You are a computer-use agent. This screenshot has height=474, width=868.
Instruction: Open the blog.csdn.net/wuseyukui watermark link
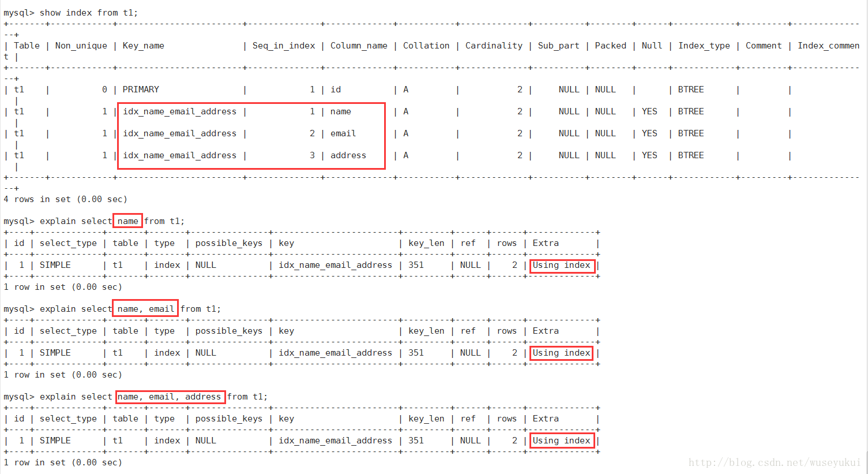click(x=775, y=462)
